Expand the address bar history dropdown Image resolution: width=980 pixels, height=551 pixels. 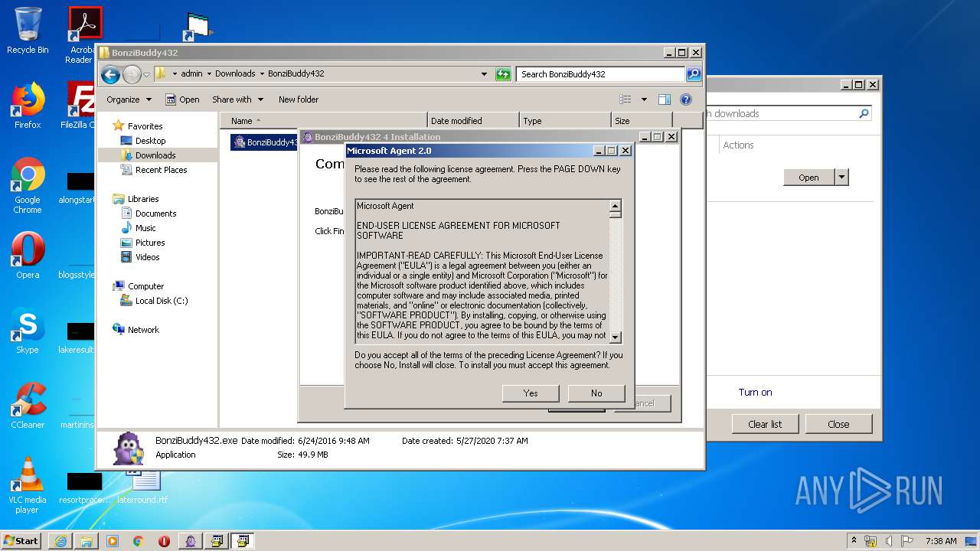pyautogui.click(x=484, y=74)
